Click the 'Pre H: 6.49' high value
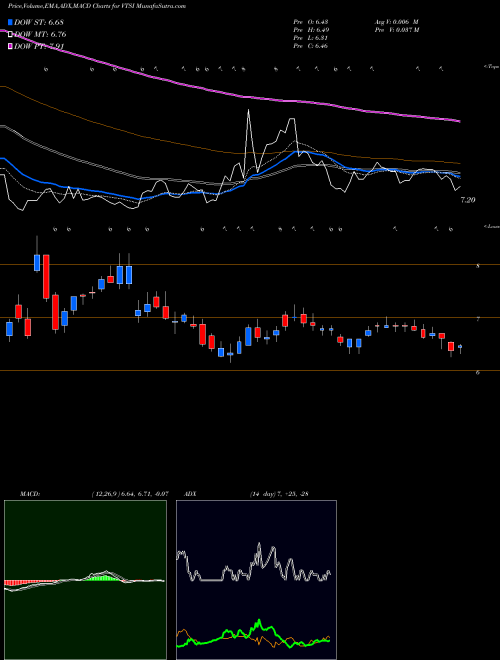 pos(311,29)
